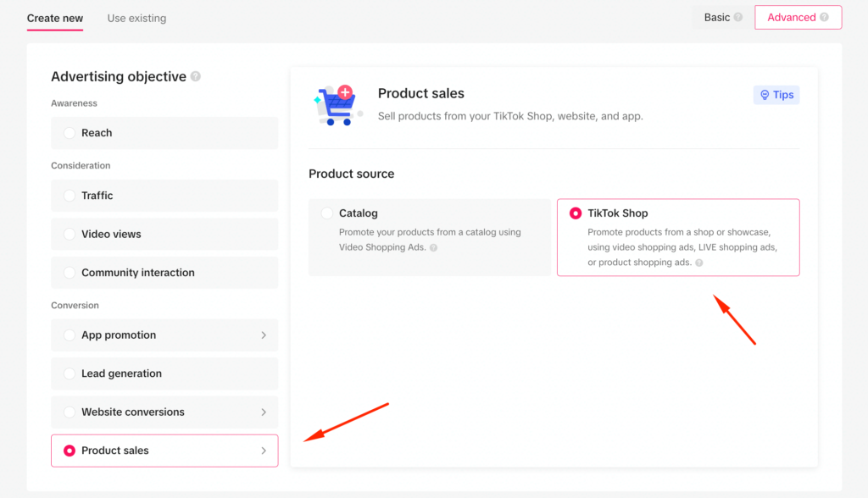The width and height of the screenshot is (868, 498).
Task: Click the Product source heading
Action: [x=352, y=174]
